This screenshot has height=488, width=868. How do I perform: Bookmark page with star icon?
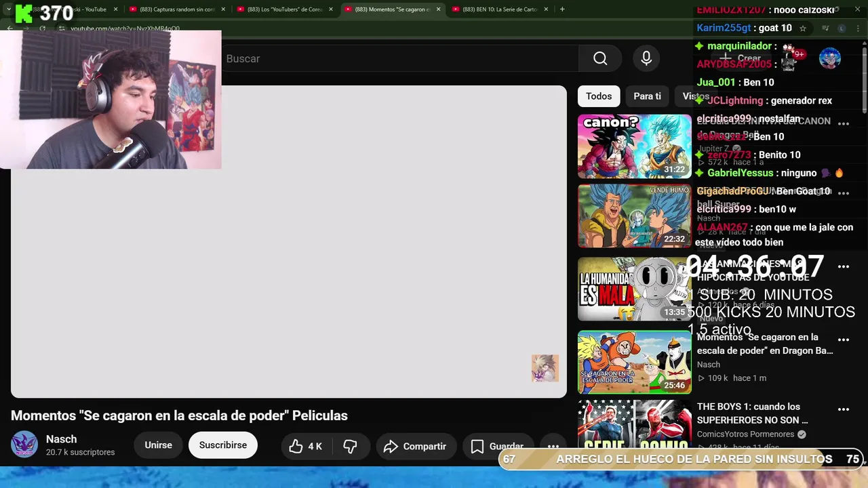(803, 28)
